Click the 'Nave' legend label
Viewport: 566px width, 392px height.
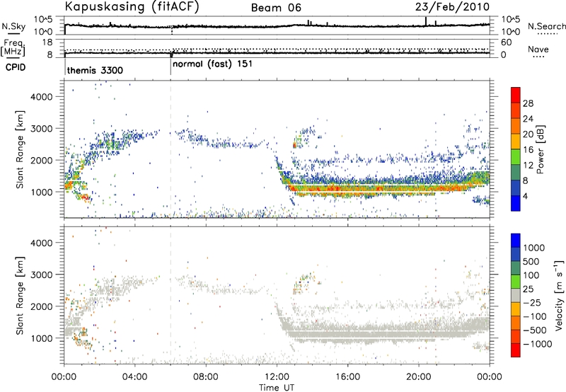click(538, 50)
